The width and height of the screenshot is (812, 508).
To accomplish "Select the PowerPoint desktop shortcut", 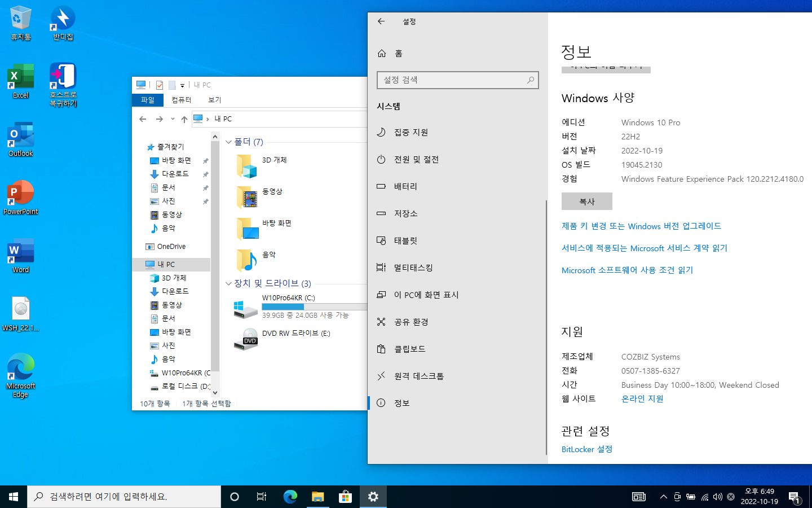I will (21, 198).
